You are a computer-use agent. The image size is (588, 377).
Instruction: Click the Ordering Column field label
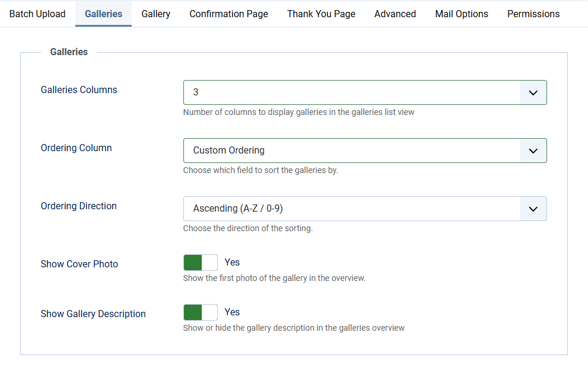[x=76, y=148]
